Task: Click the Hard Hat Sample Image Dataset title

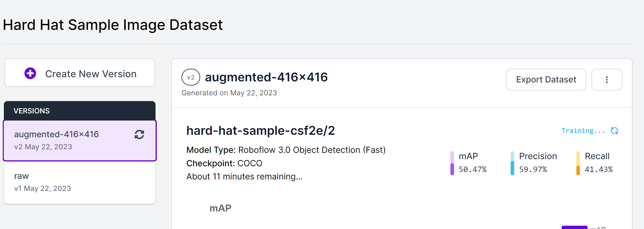Action: pos(113,25)
